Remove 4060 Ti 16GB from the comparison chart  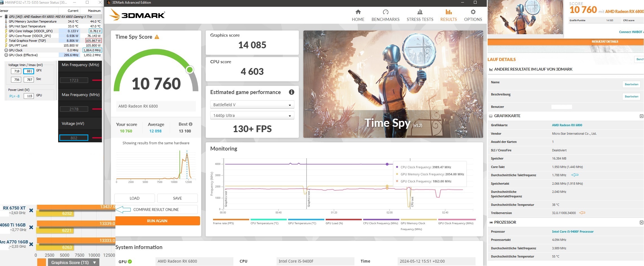[31, 227]
